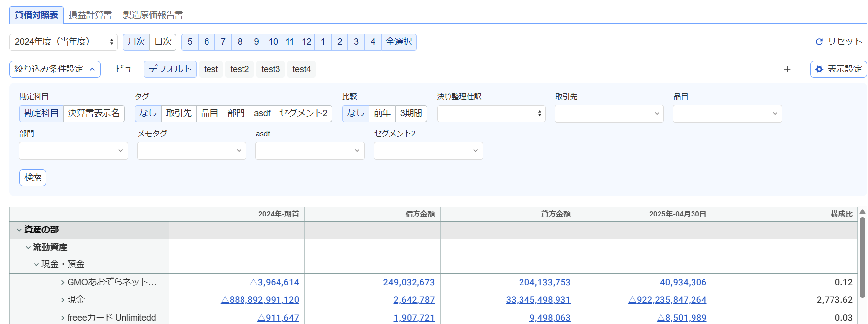Collapse the 現金・預金 group chevron
This screenshot has height=324, width=868.
(x=36, y=264)
